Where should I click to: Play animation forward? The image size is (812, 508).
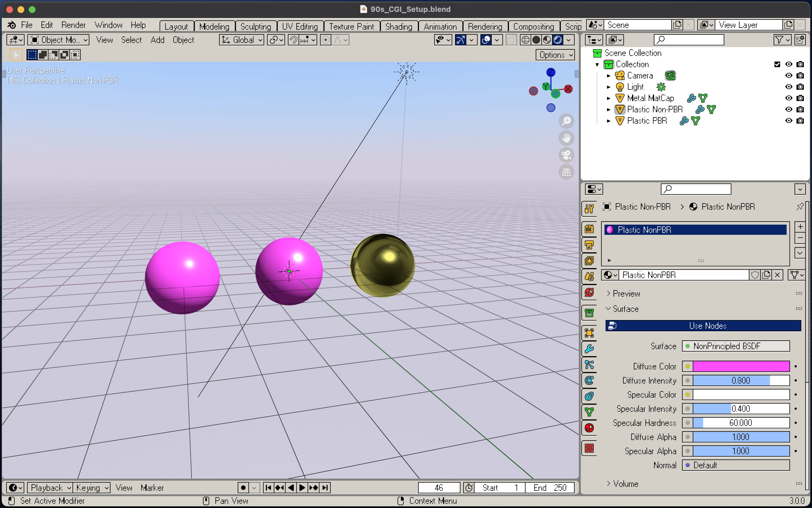(302, 487)
